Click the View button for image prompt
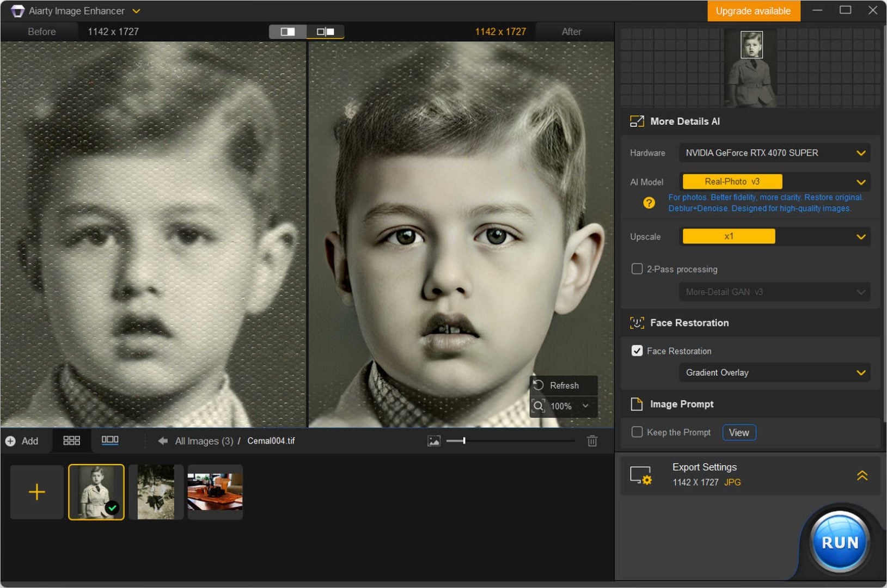 click(x=739, y=432)
